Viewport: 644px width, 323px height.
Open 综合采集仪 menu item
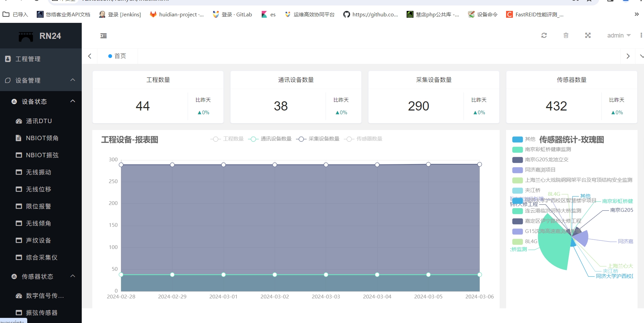[41, 258]
